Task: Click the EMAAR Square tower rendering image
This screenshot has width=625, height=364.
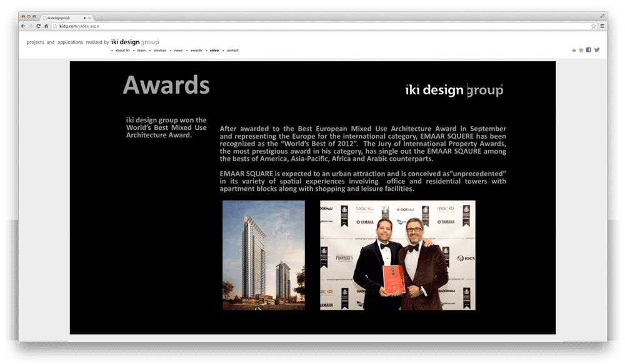Action: (x=264, y=255)
